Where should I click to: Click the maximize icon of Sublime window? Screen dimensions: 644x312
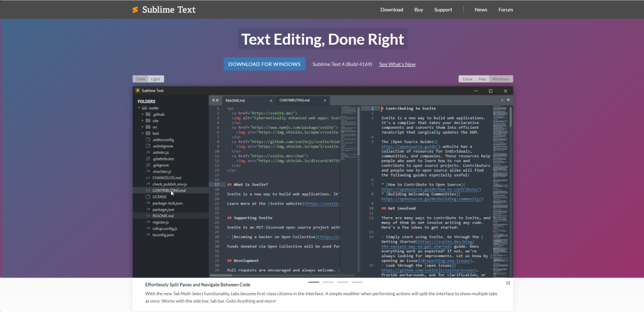coord(490,91)
